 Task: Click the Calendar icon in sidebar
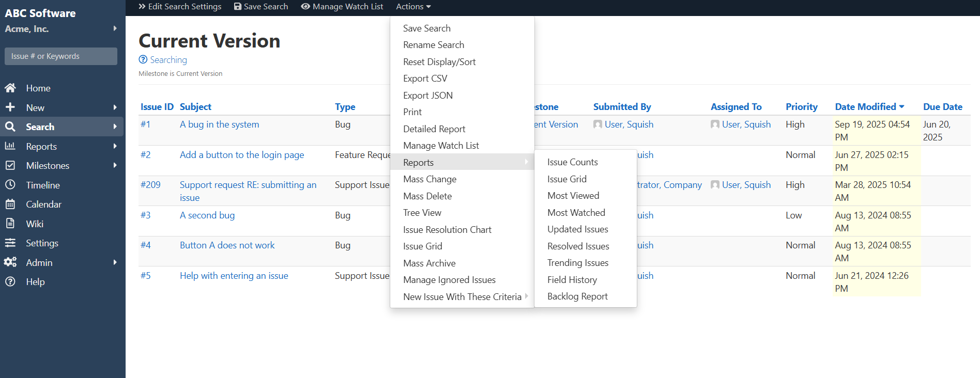point(10,204)
